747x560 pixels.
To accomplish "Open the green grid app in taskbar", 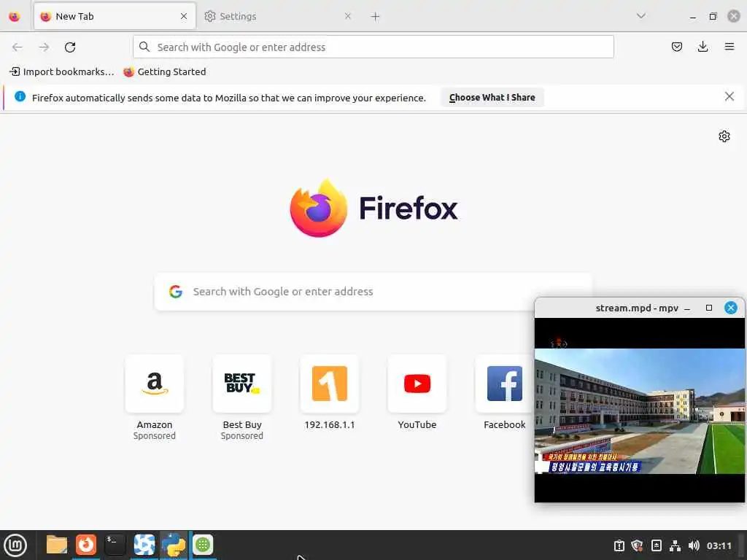I will click(x=203, y=545).
